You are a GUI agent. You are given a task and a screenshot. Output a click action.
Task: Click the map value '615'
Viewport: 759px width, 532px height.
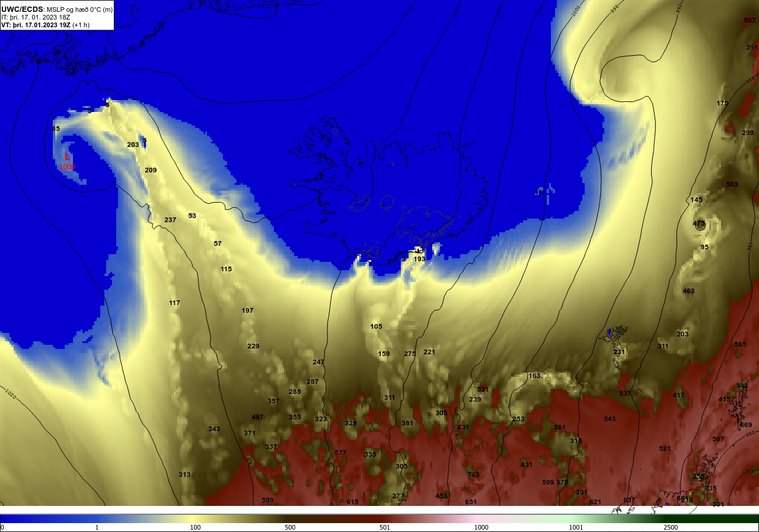(352, 502)
